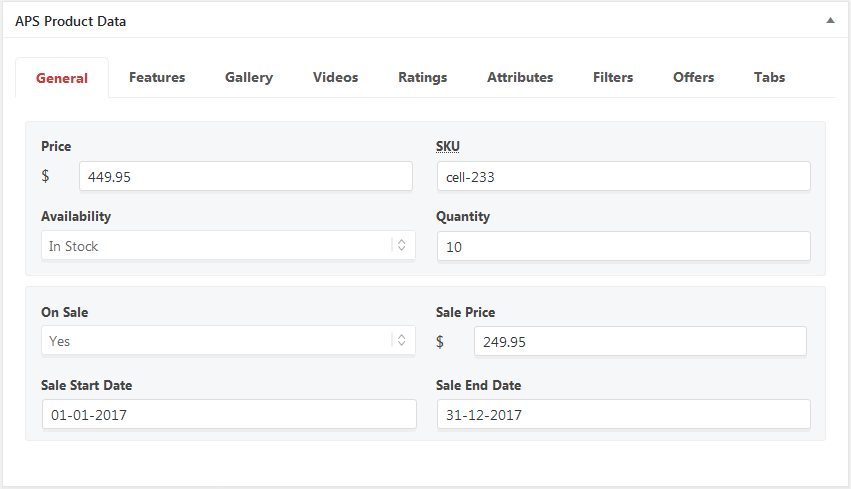Image resolution: width=851 pixels, height=489 pixels.
Task: Click the SKU abbreviation label
Action: tap(448, 146)
